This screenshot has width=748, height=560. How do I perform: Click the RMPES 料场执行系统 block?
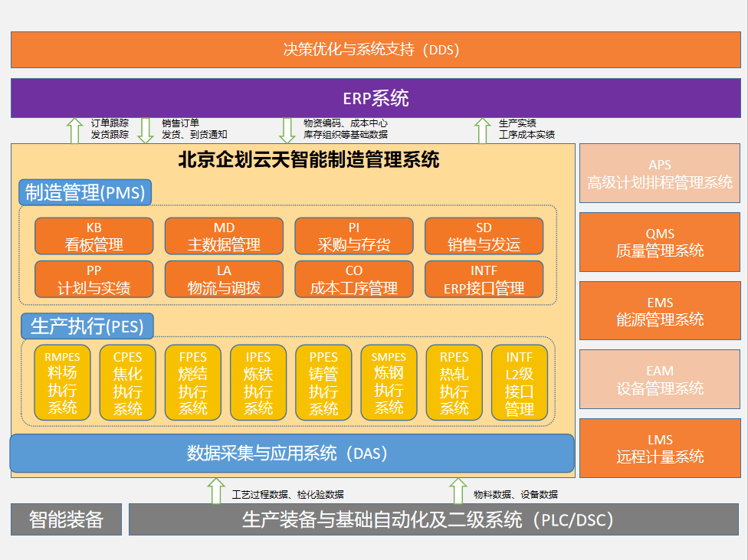tap(62, 382)
